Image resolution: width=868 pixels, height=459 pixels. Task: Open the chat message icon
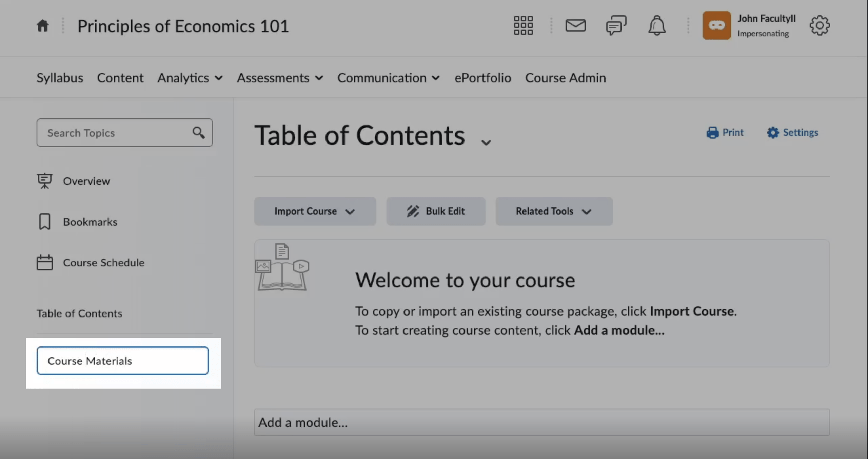click(x=616, y=25)
